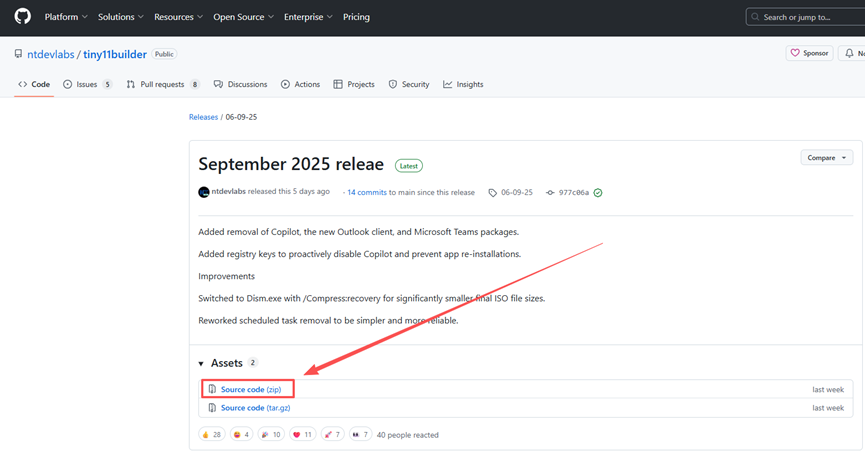The width and height of the screenshot is (865, 452).
Task: Click the repository icon beside ntdevlabs
Action: click(x=18, y=54)
